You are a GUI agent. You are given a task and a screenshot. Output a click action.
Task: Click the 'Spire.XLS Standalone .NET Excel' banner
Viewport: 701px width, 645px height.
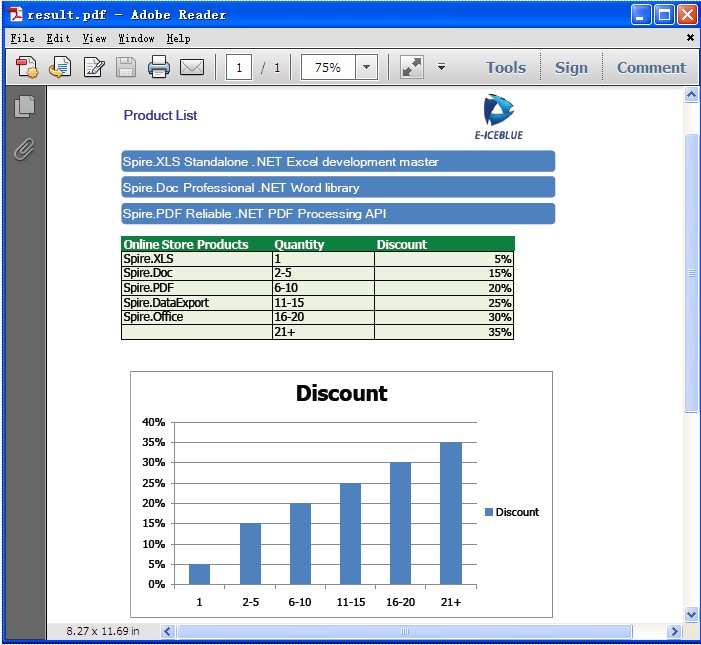click(338, 161)
